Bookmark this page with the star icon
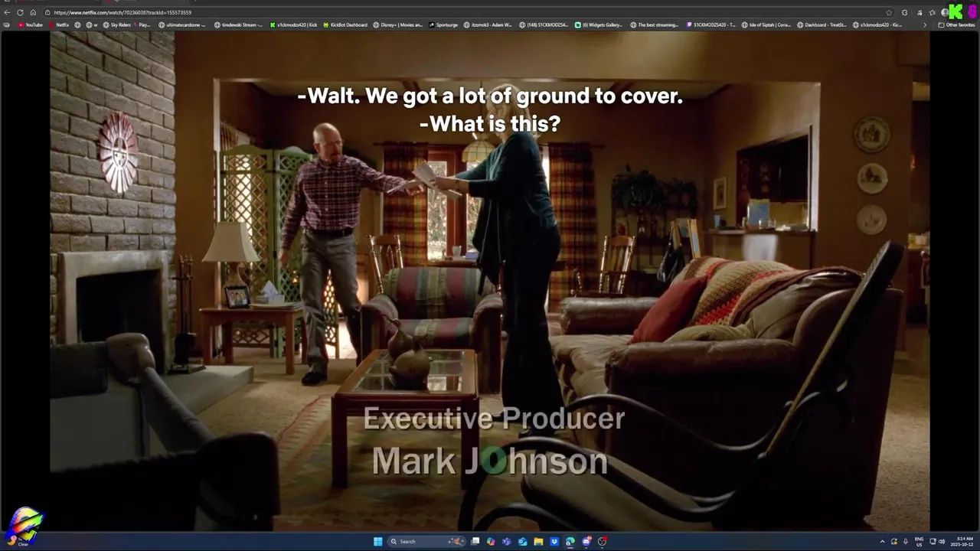Screen dimensions: 980x551 (x=889, y=12)
